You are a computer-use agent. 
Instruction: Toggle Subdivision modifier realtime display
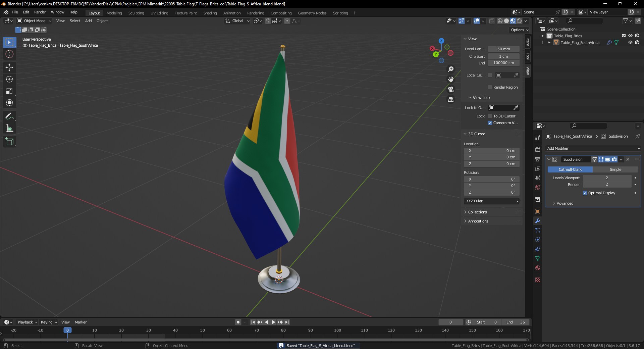607,159
